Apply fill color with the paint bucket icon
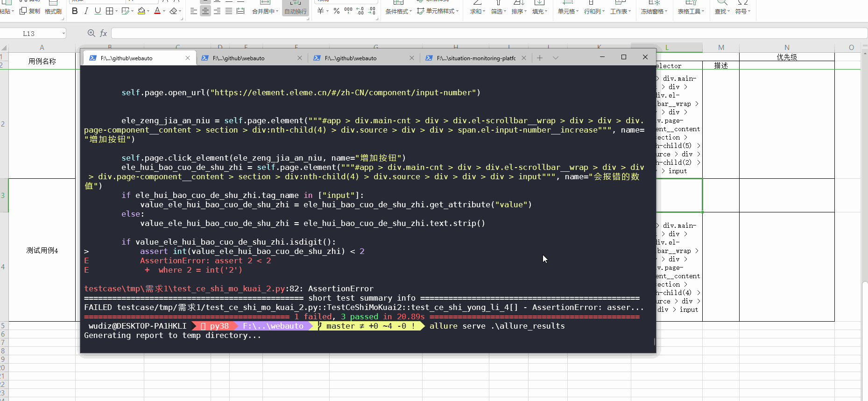This screenshot has height=401, width=868. click(x=141, y=11)
